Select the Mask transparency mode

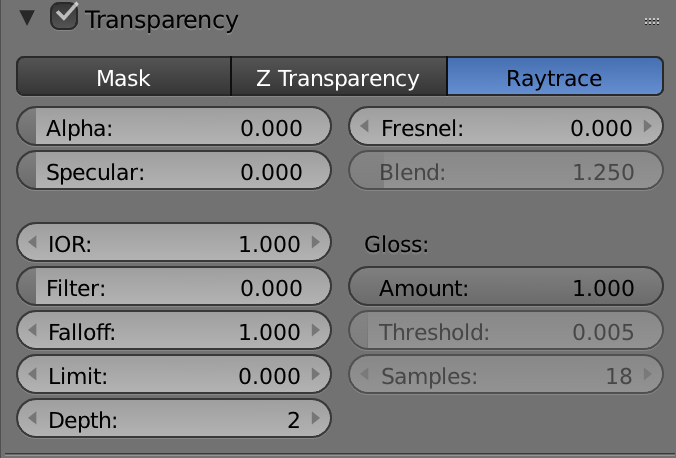coord(123,78)
